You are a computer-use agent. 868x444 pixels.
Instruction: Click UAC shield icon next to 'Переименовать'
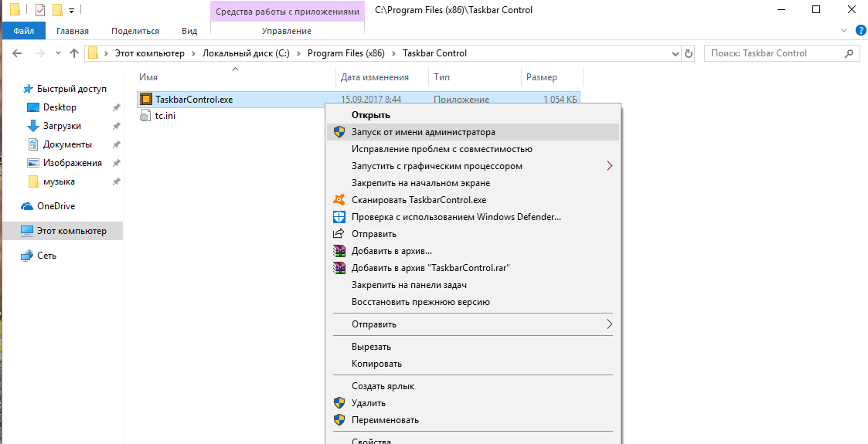(x=339, y=420)
